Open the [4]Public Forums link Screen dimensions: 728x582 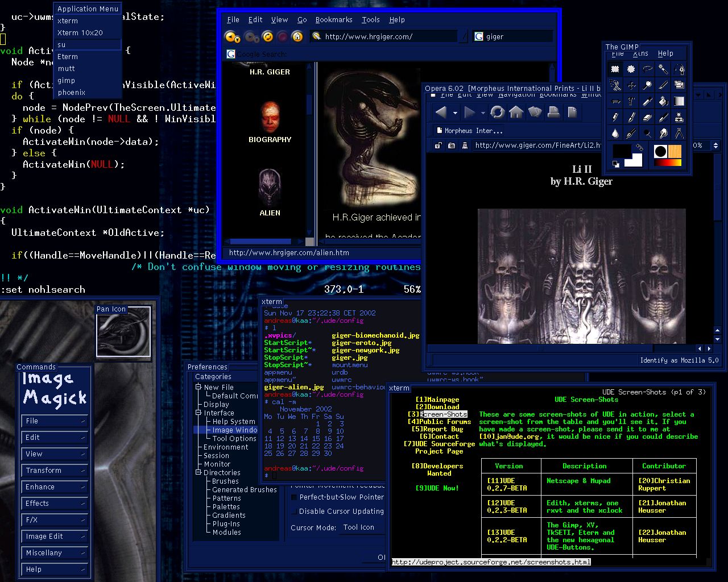[439, 422]
